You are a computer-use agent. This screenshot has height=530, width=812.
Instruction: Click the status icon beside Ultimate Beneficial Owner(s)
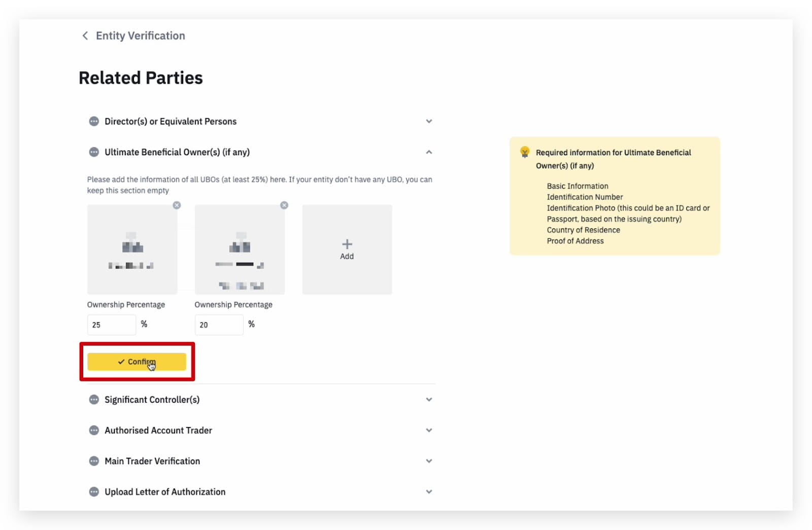(x=94, y=152)
